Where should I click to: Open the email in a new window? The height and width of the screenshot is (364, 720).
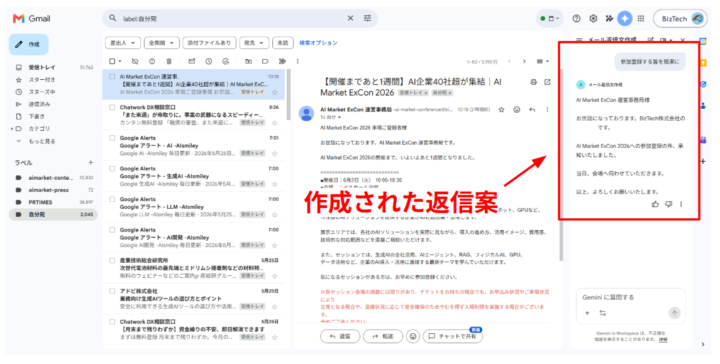[x=547, y=82]
